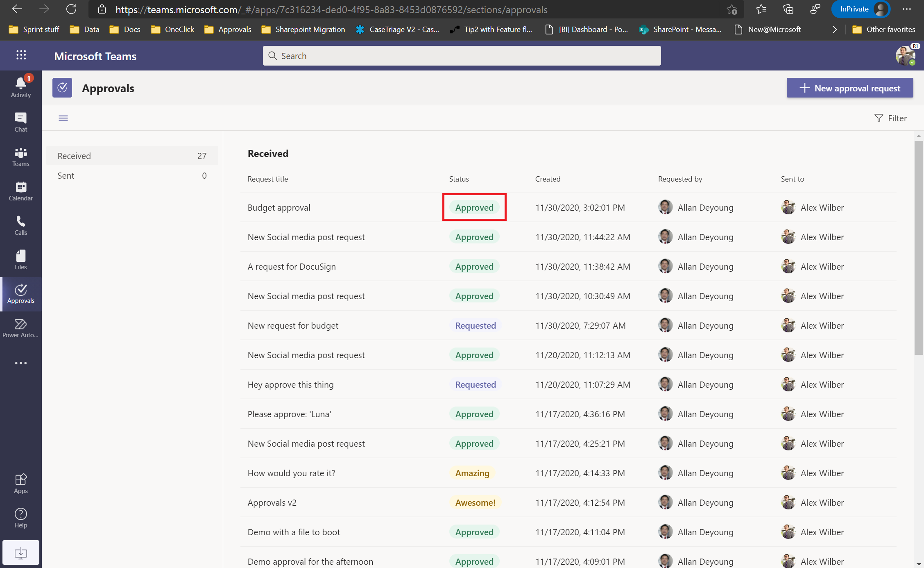Click the Filter button

[890, 118]
